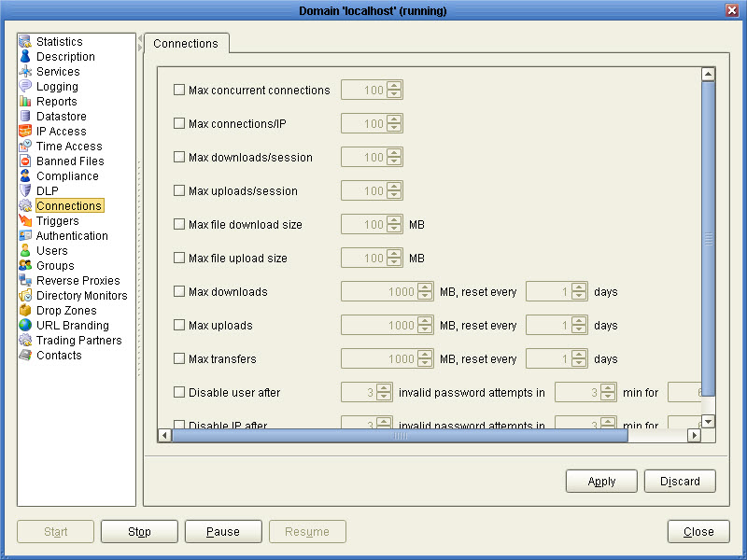Viewport: 747px width, 560px height.
Task: Apply the connection settings
Action: (600, 481)
